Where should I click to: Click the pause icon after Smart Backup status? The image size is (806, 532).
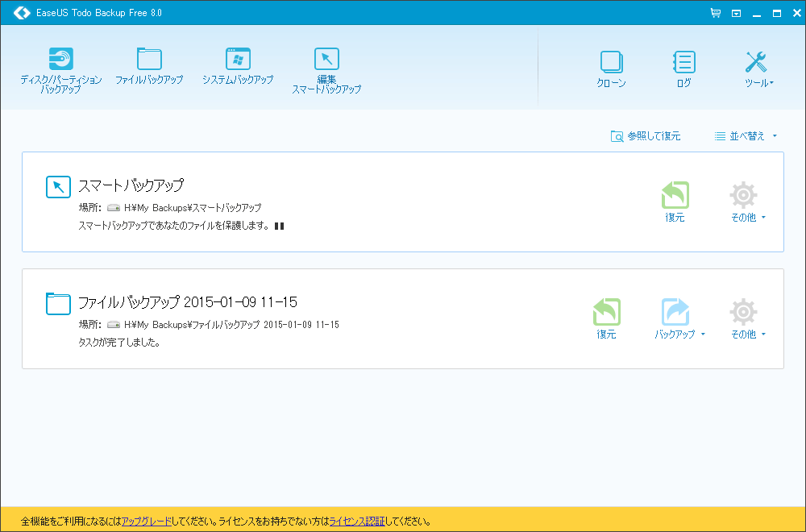tap(279, 226)
